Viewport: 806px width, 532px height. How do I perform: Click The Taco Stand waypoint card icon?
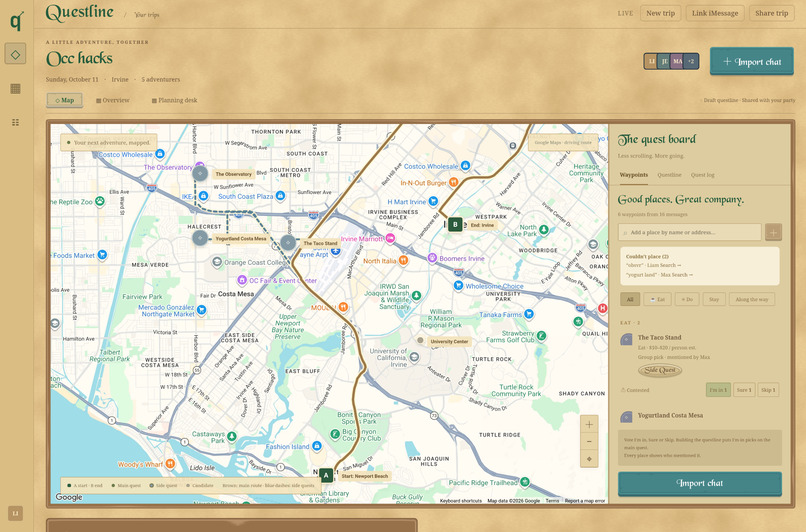pyautogui.click(x=626, y=339)
